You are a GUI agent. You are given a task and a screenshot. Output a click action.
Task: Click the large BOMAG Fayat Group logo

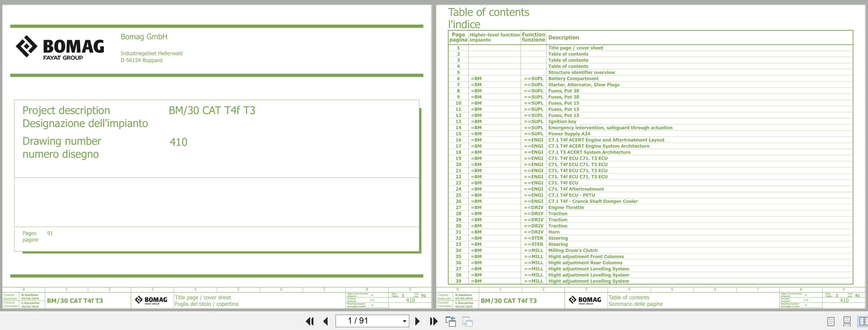tap(60, 47)
